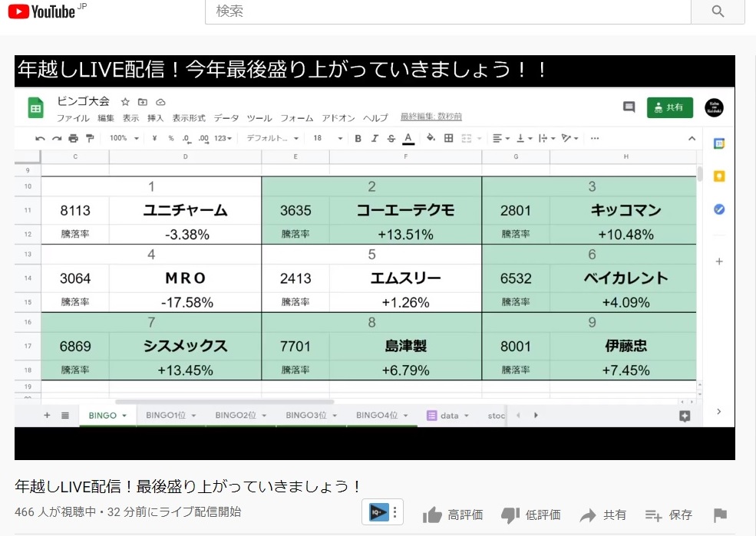Click the undo icon

(x=40, y=139)
